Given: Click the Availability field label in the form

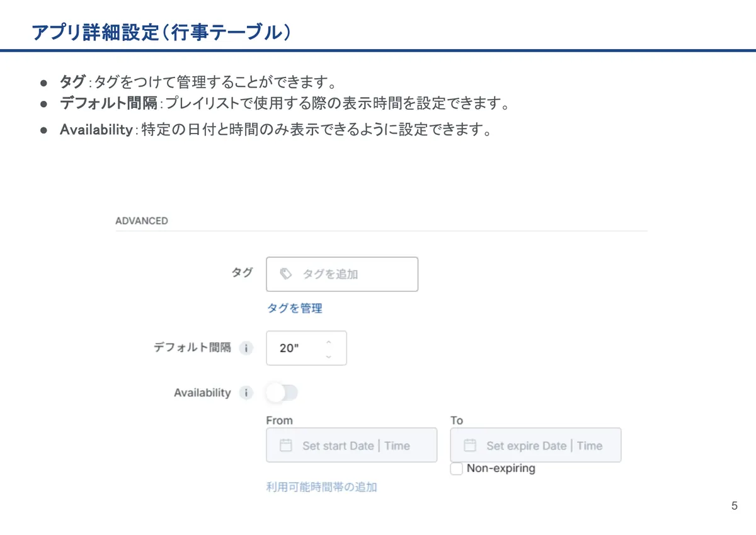Looking at the screenshot, I should coord(202,393).
